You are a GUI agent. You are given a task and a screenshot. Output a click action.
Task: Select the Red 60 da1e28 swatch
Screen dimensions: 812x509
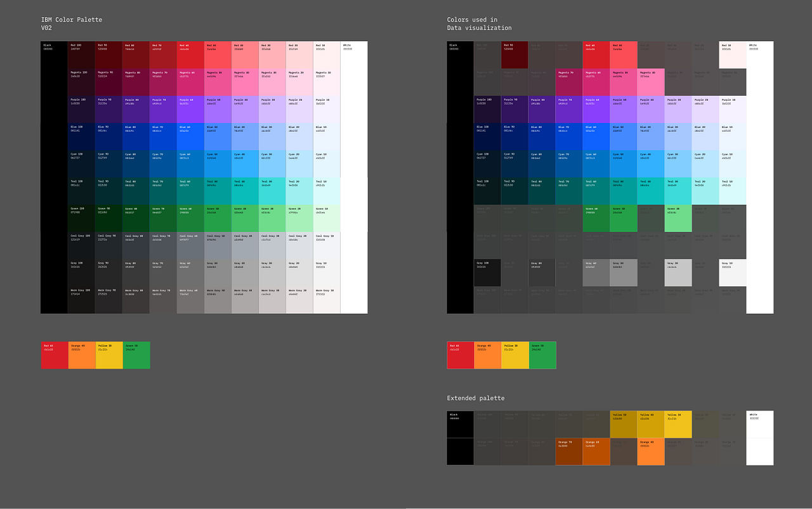189,55
